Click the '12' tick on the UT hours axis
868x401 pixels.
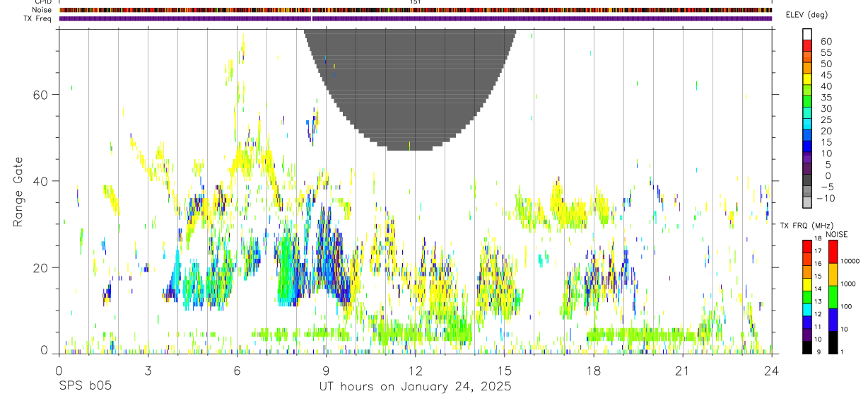point(415,370)
